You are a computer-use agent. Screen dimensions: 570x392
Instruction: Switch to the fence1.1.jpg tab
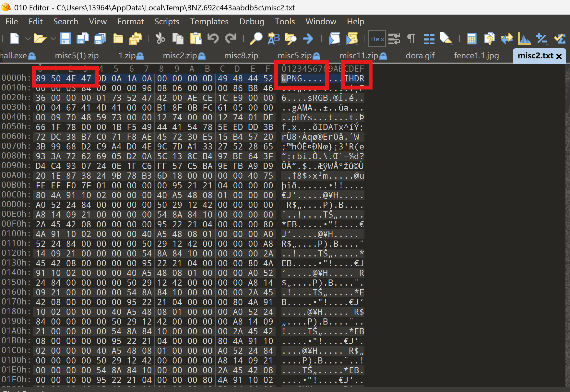476,55
